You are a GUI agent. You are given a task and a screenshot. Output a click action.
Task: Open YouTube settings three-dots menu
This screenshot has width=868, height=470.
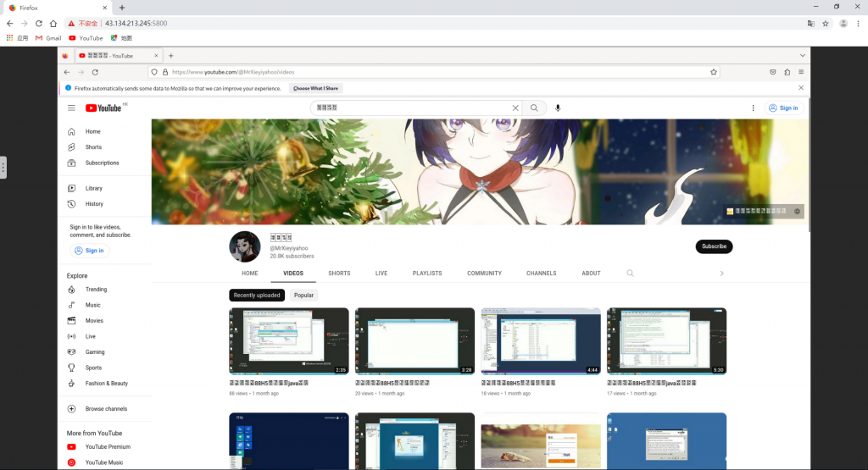point(753,108)
